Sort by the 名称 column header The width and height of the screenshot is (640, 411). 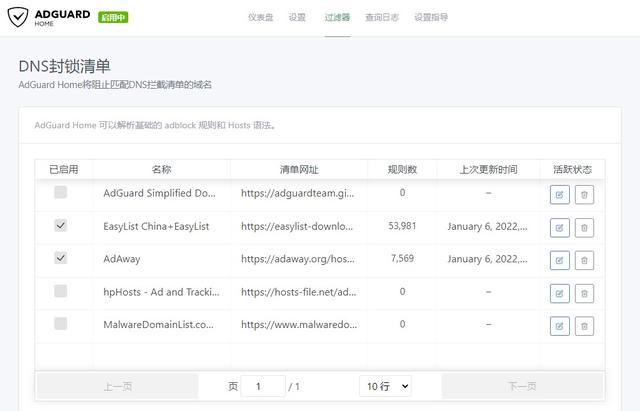[x=162, y=169]
